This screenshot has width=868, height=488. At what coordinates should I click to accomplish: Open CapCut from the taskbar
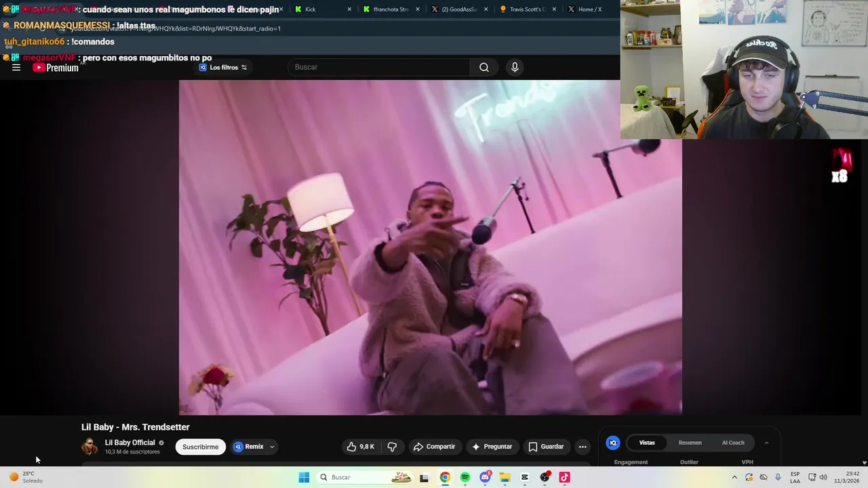click(x=525, y=477)
